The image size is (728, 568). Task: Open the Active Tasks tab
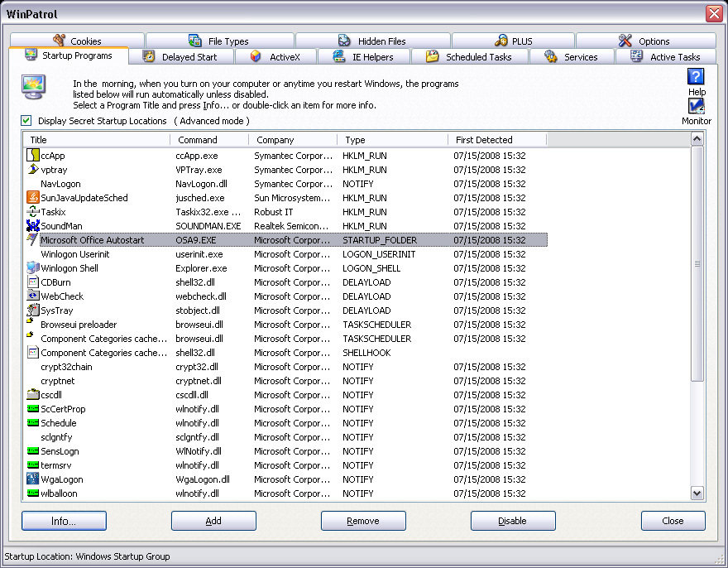666,56
